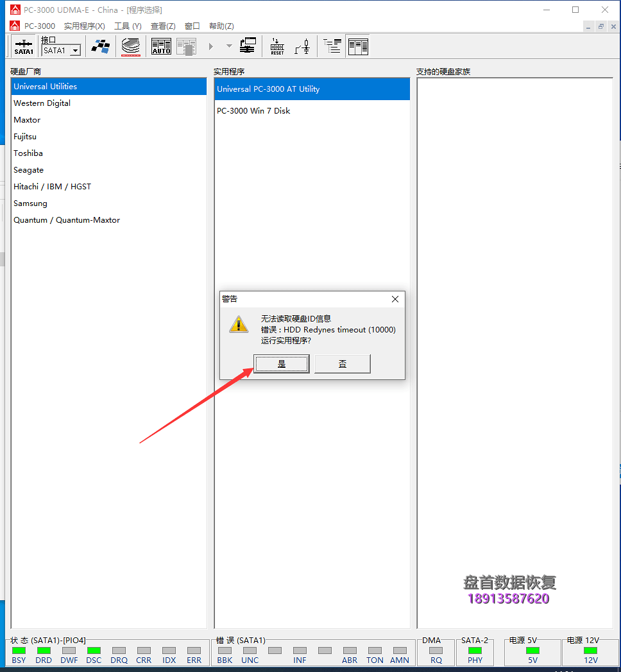The width and height of the screenshot is (621, 672).
Task: Click the ERR status indicator
Action: [x=194, y=655]
